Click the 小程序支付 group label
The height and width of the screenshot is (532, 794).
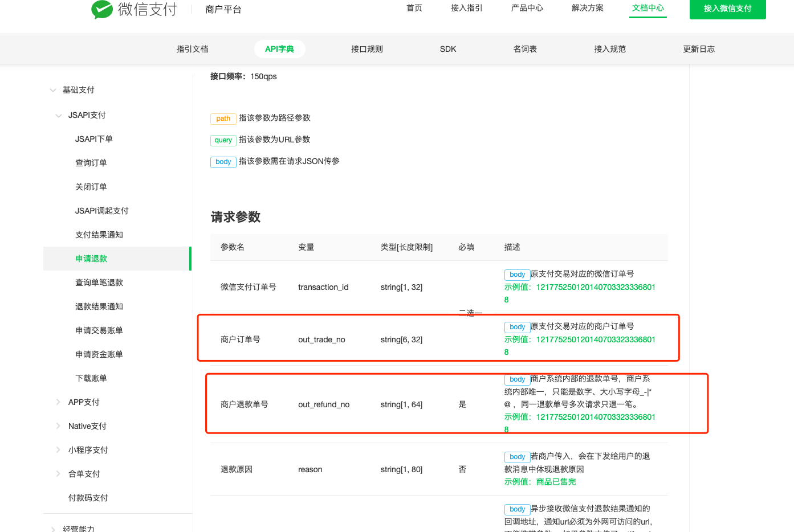pos(88,450)
